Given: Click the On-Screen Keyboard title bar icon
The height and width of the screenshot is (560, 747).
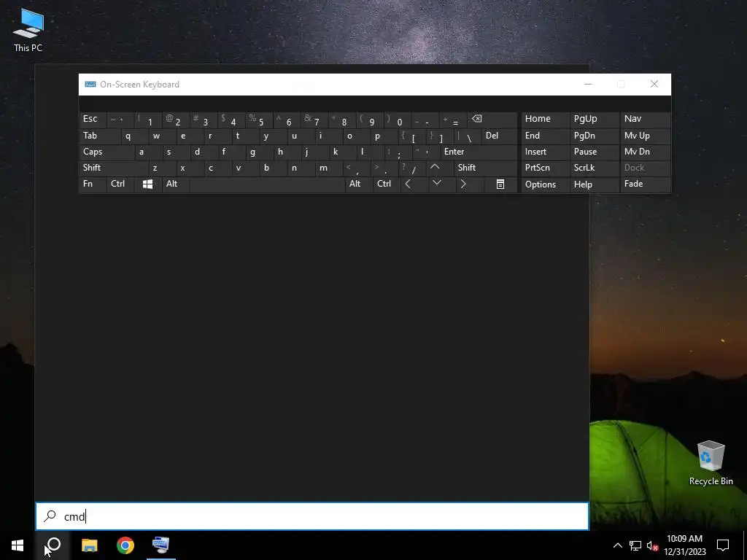Looking at the screenshot, I should 90,85.
